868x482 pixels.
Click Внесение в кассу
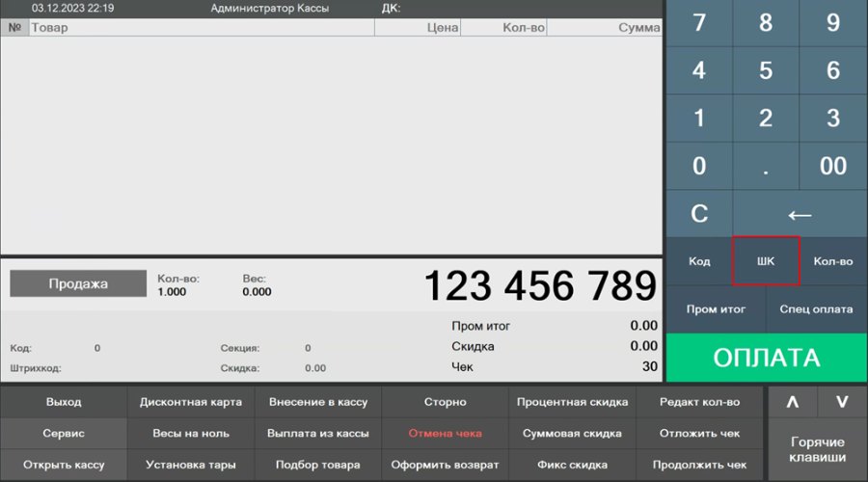(317, 402)
